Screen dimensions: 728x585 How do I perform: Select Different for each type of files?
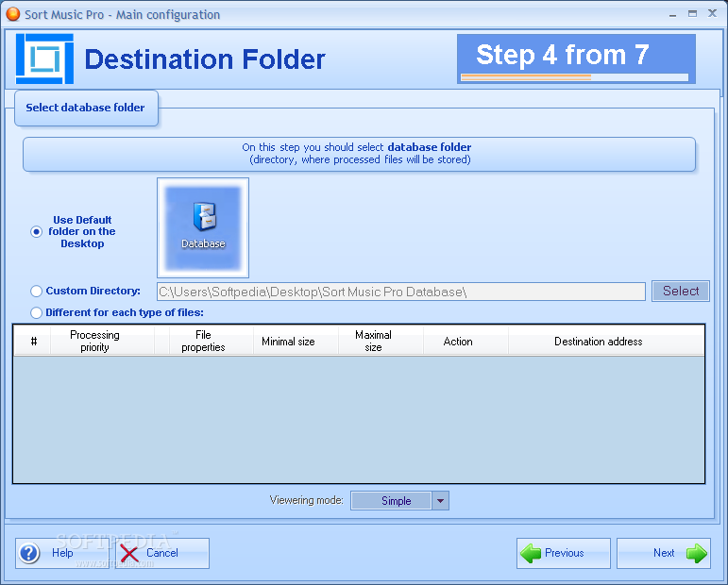click(x=36, y=312)
